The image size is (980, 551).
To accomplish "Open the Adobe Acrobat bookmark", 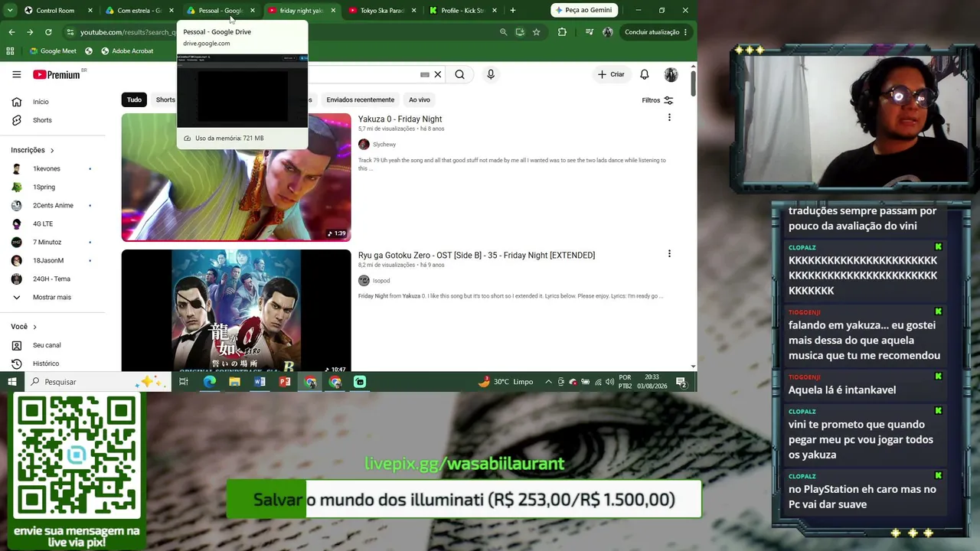I will [x=126, y=51].
